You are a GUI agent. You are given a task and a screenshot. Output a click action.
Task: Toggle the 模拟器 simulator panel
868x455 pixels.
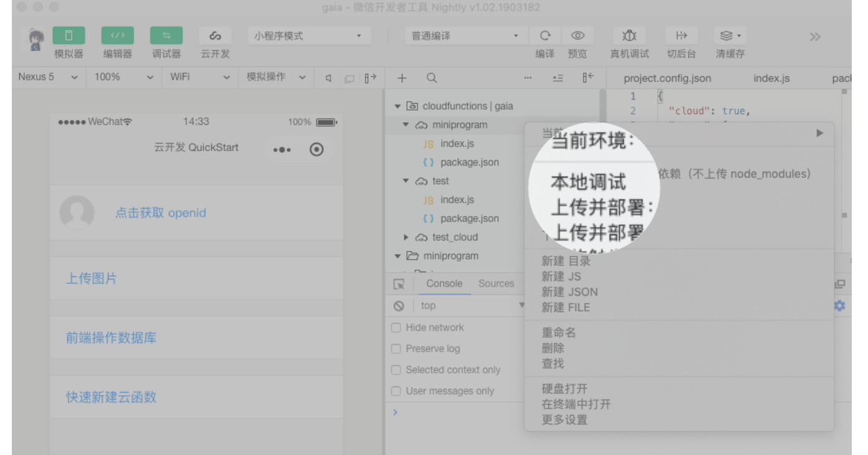pos(69,36)
